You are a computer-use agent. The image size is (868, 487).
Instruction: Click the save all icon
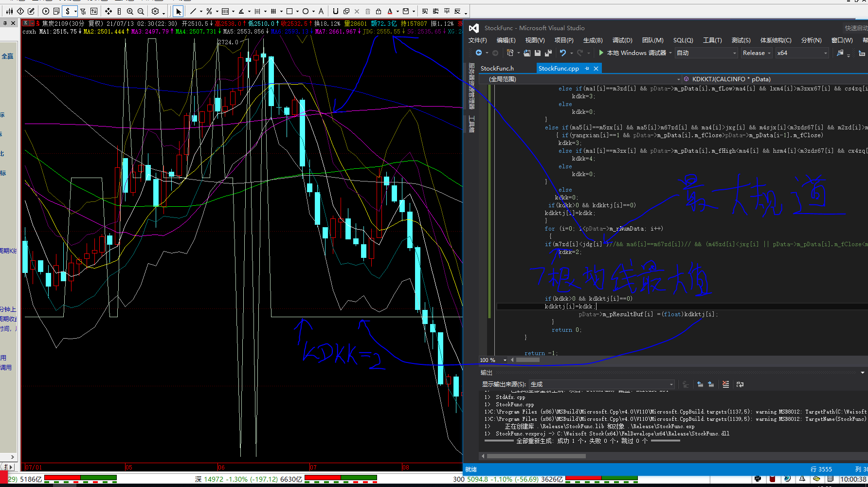[x=548, y=53]
